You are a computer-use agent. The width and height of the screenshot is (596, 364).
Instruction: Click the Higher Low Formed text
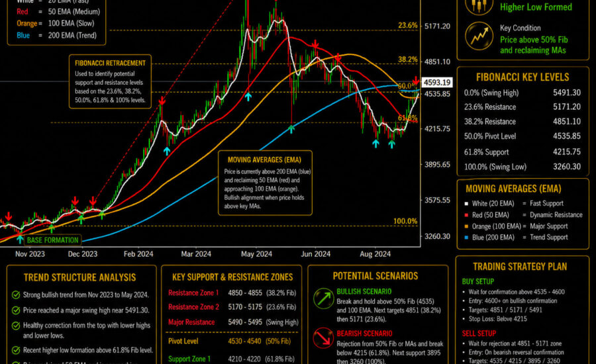536,7
